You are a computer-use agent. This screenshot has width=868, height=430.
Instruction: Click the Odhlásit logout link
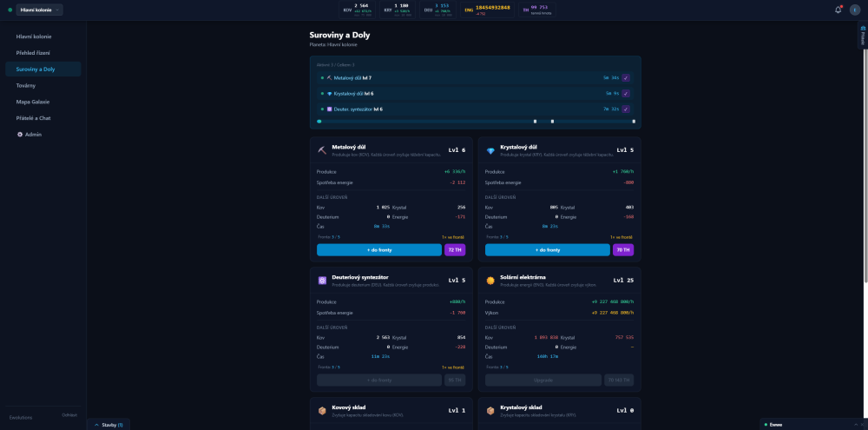click(69, 415)
